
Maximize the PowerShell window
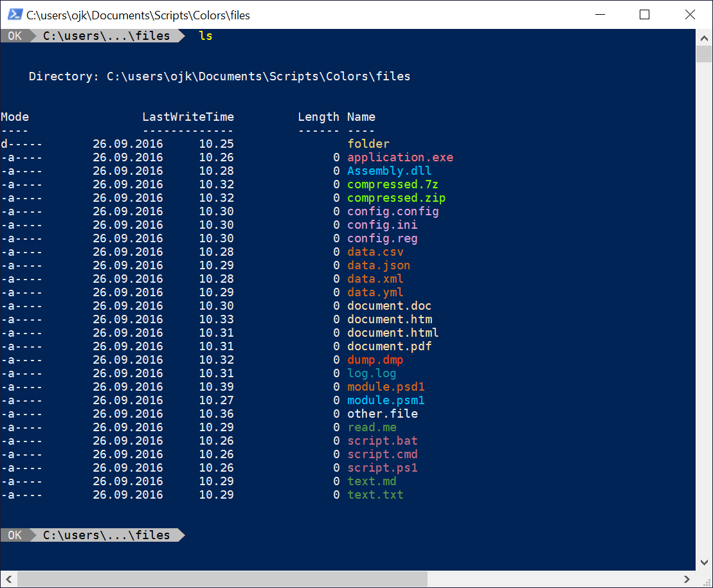click(x=644, y=15)
